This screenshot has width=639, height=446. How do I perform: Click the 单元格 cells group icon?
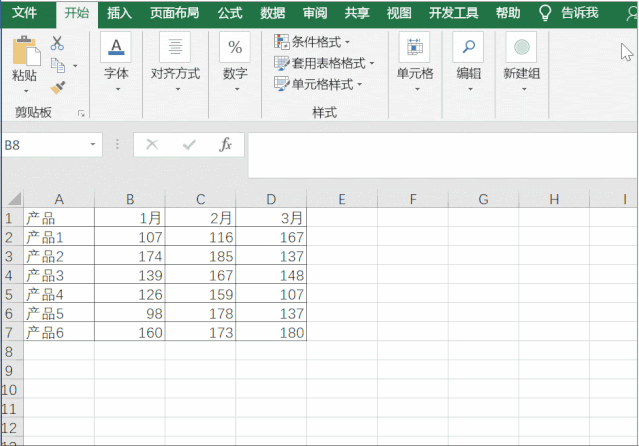pos(415,47)
